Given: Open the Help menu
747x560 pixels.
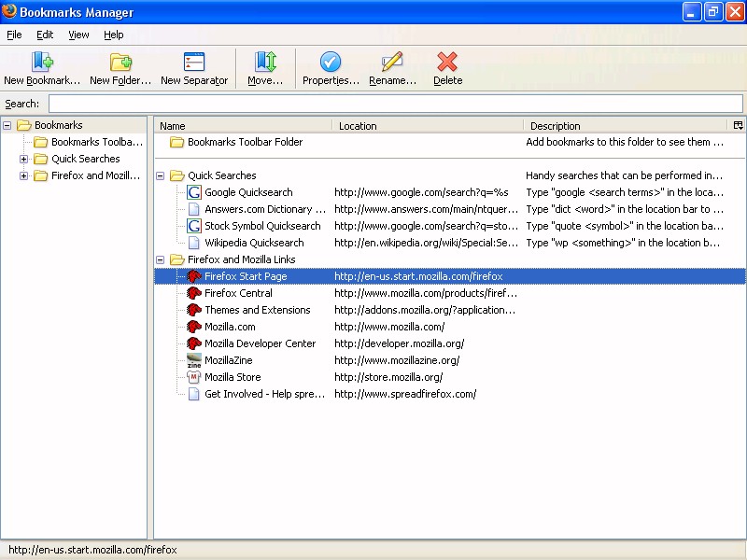Looking at the screenshot, I should 113,35.
